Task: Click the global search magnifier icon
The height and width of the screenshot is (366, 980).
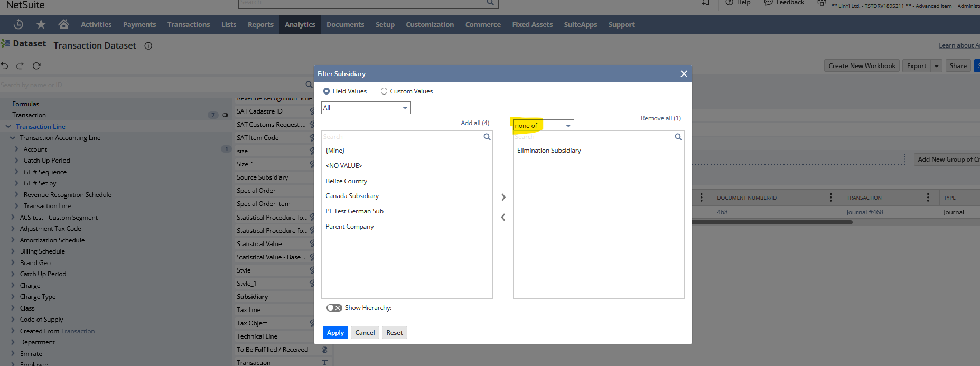Action: point(490,3)
